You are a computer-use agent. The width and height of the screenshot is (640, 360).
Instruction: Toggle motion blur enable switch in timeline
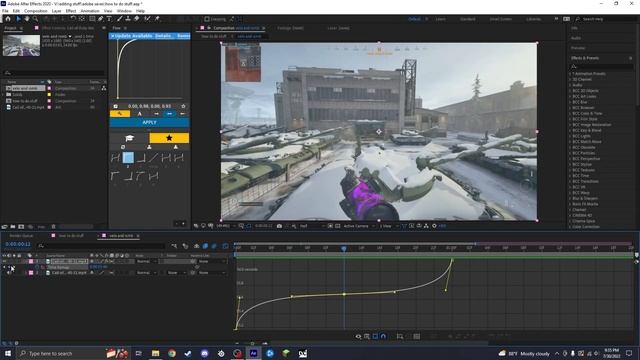pyautogui.click(x=214, y=246)
